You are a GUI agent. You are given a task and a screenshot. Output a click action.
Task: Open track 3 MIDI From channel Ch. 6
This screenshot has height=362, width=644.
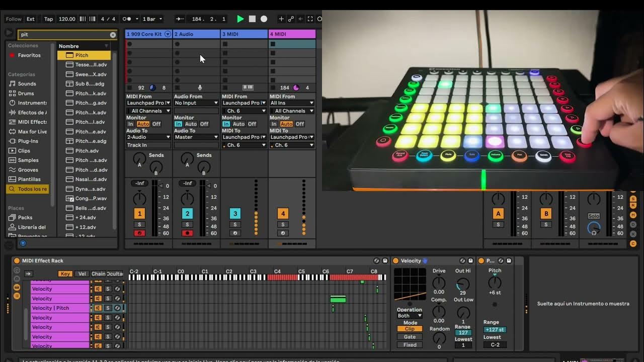pos(244,111)
